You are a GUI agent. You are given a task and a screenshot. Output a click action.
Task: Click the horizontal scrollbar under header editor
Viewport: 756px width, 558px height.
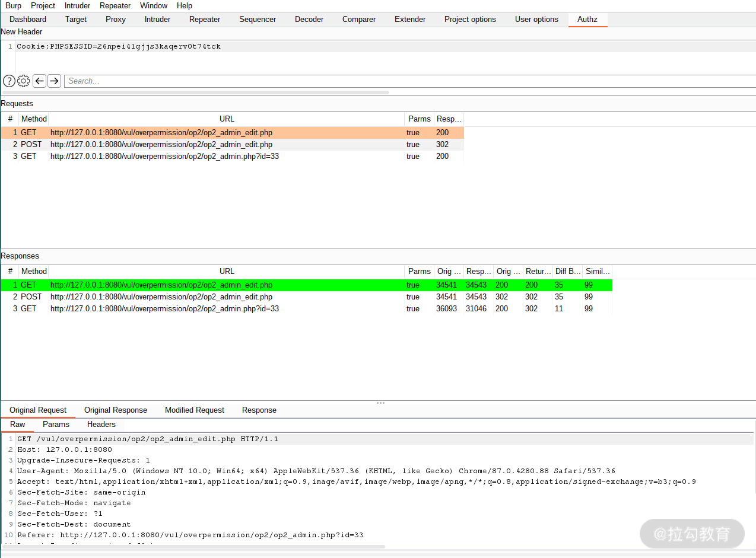(x=196, y=93)
